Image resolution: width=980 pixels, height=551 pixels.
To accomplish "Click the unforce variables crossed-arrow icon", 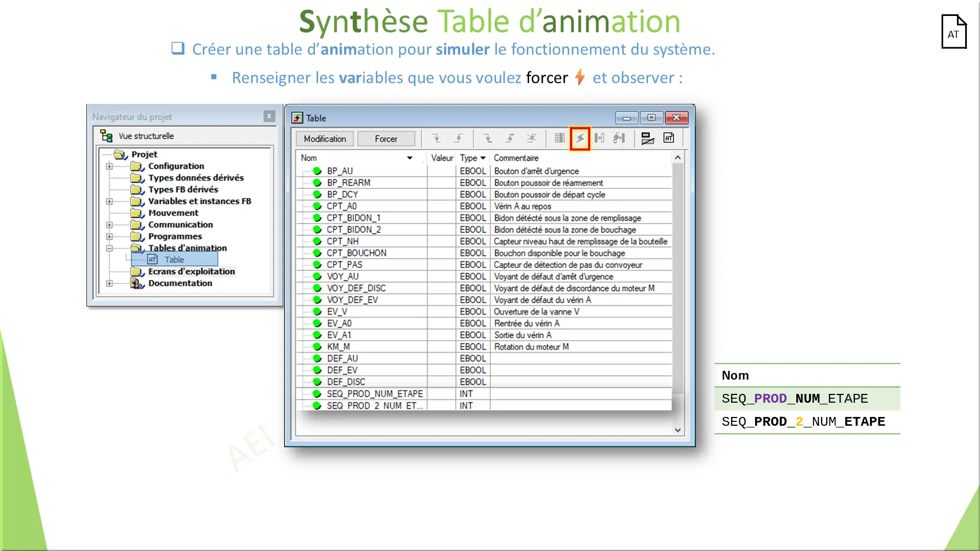I will 532,138.
